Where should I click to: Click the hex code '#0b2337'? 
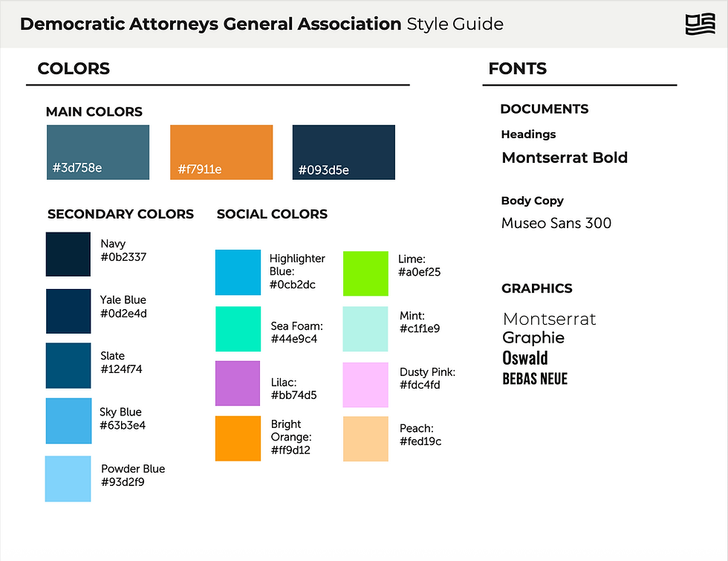click(x=123, y=257)
